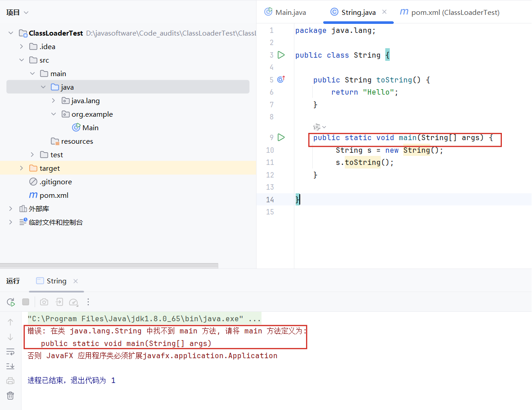This screenshot has width=532, height=410.
Task: Click the trash clear-all icon in console
Action: click(10, 396)
